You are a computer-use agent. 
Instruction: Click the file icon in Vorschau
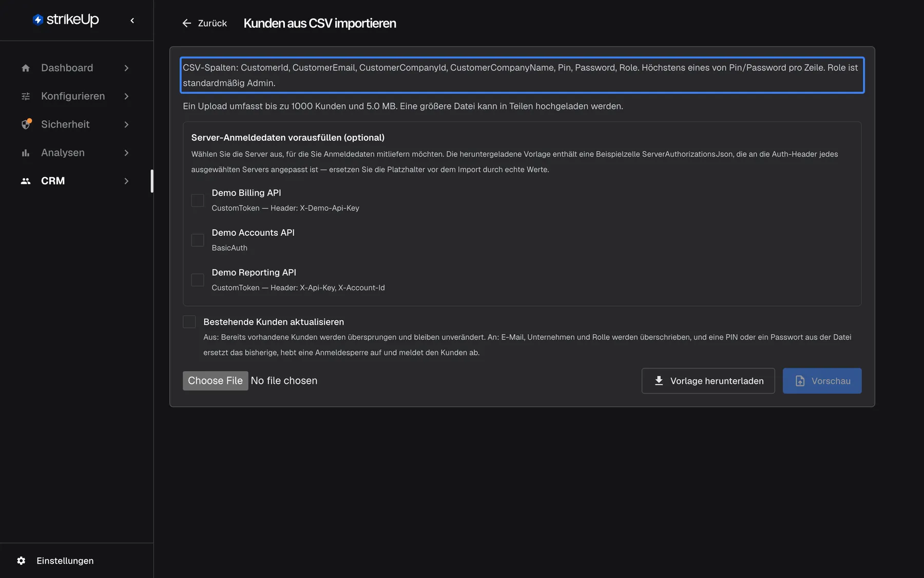pos(800,381)
